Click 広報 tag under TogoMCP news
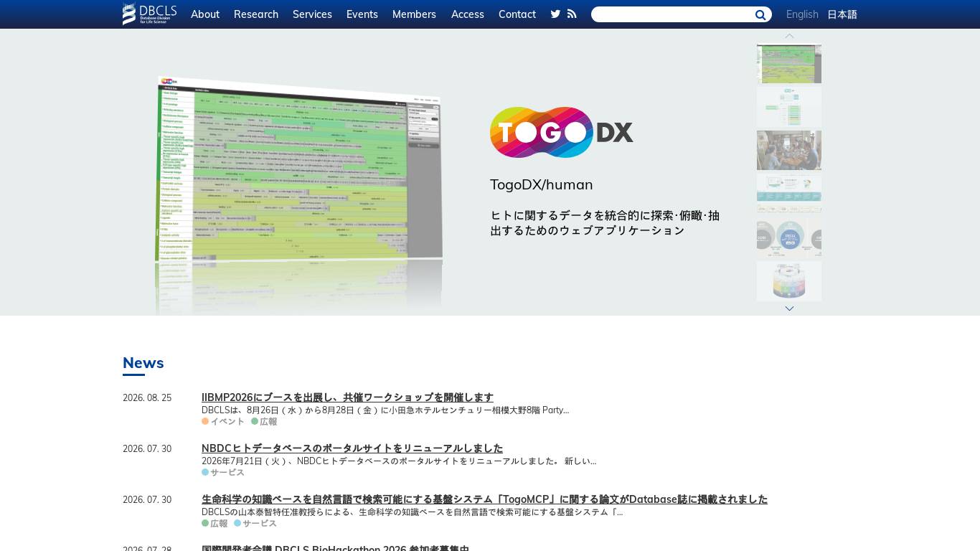The height and width of the screenshot is (551, 980). (215, 524)
